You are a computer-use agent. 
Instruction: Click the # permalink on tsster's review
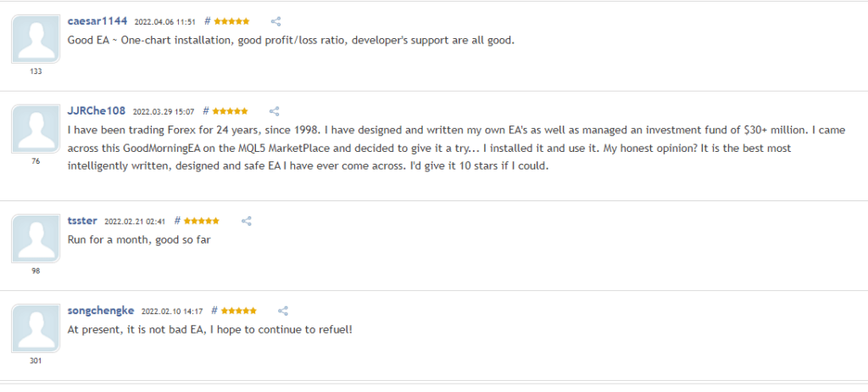tap(177, 221)
